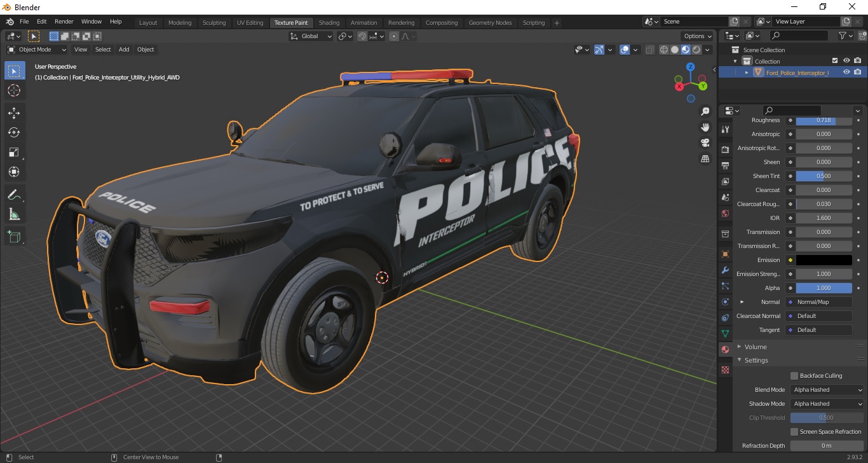Toggle snapping magnet icon

coord(362,36)
